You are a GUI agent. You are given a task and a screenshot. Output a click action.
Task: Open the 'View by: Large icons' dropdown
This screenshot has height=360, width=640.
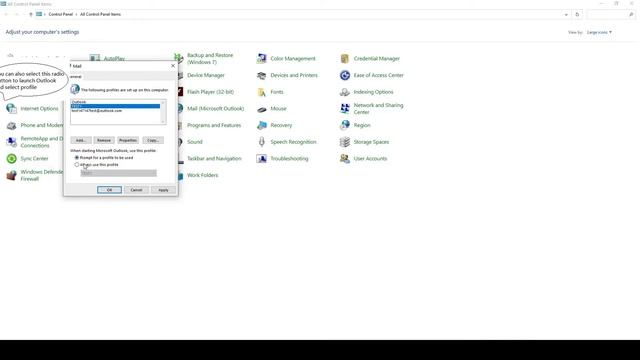click(599, 32)
